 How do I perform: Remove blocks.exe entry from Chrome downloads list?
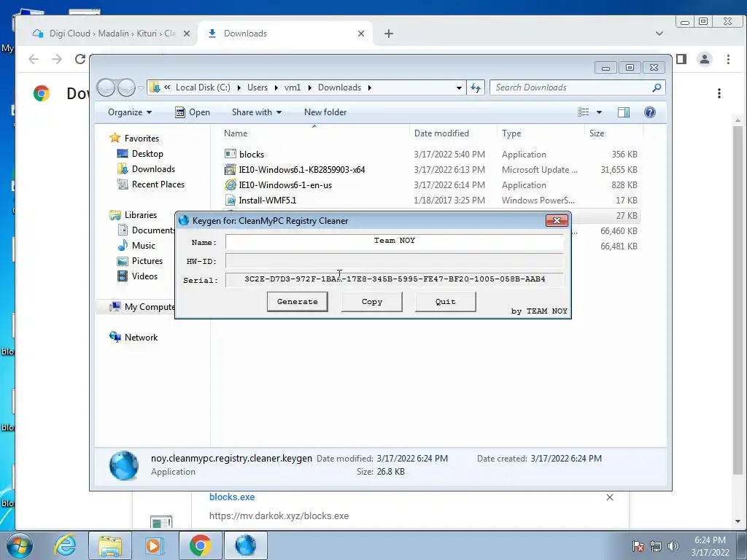(x=610, y=497)
